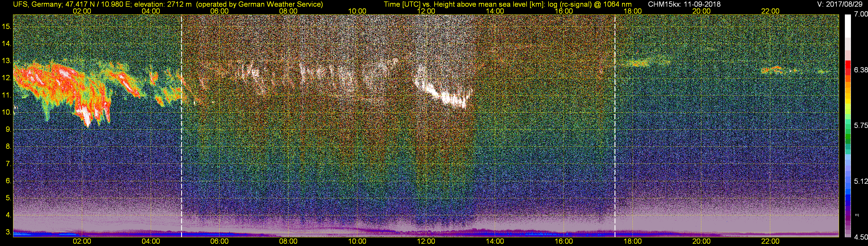Click the 16:00 label on the lower time axis

(x=564, y=241)
